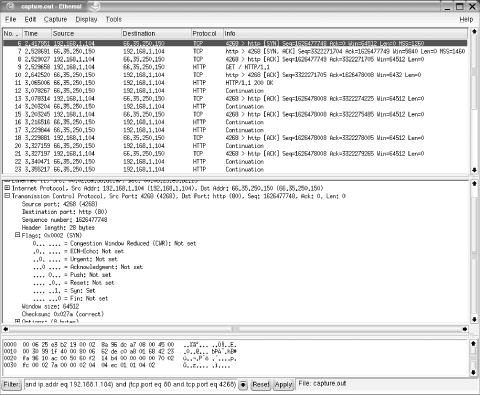The width and height of the screenshot is (481, 395).
Task: Select the Destination port: http (80) line
Action: [64, 212]
